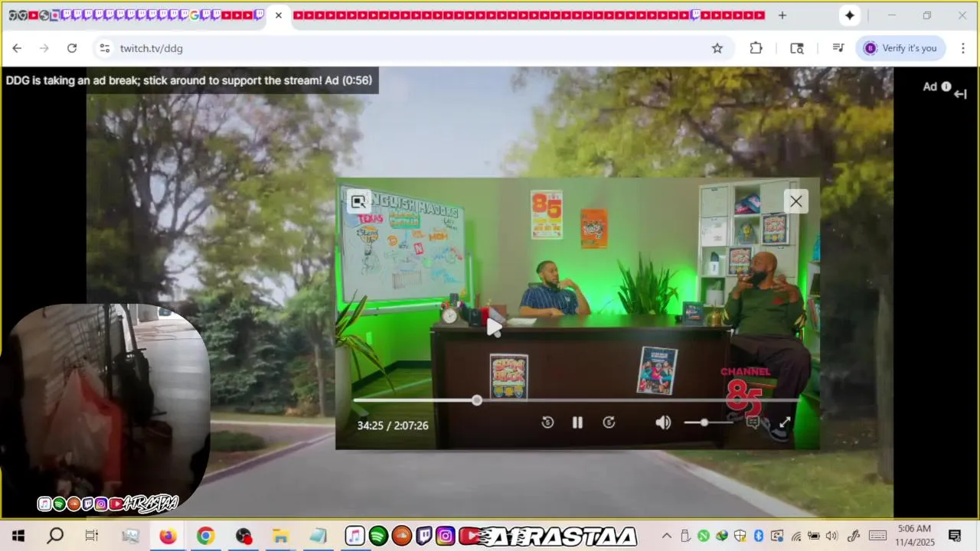The image size is (980, 551).
Task: Open Google Lens search icon in toolbar
Action: coord(797,48)
